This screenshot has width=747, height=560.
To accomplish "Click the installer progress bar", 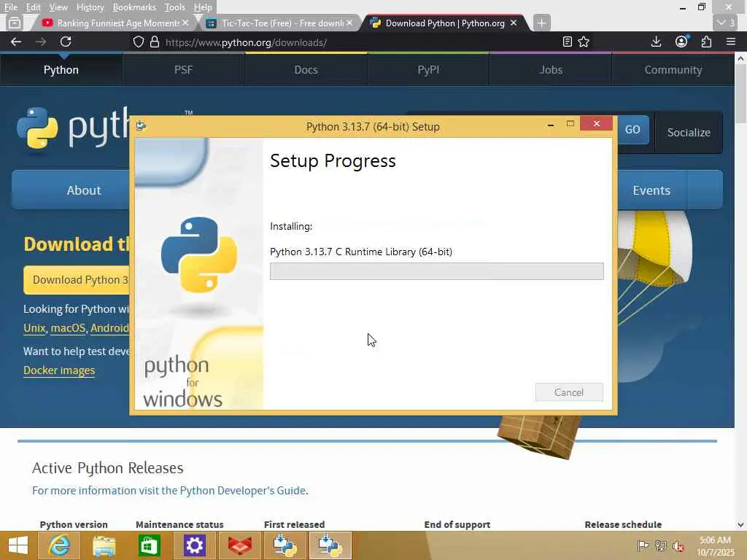I will [436, 271].
